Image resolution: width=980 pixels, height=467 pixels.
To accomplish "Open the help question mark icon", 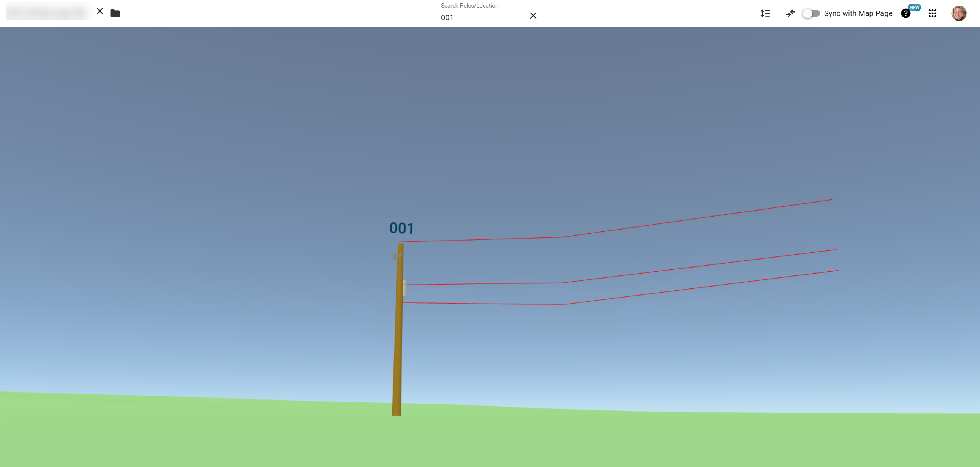I will [x=905, y=14].
